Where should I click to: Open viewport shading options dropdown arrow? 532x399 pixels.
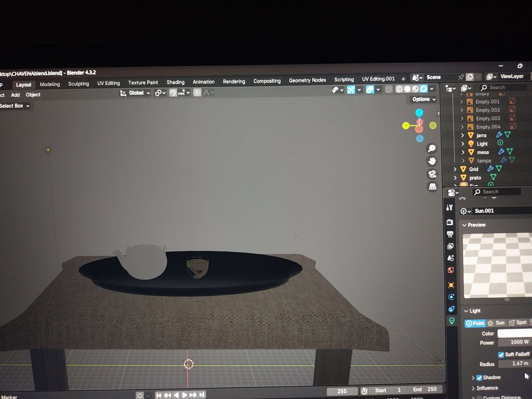tap(432, 89)
